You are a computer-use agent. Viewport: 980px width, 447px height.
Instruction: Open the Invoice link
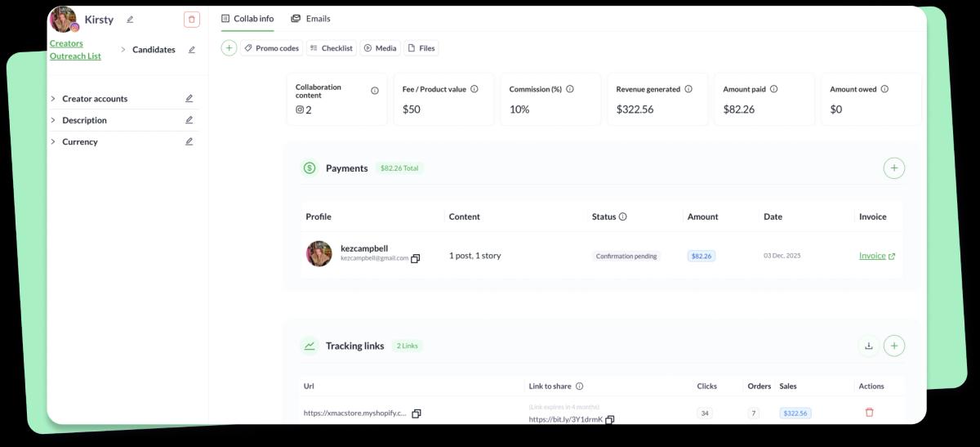(877, 256)
